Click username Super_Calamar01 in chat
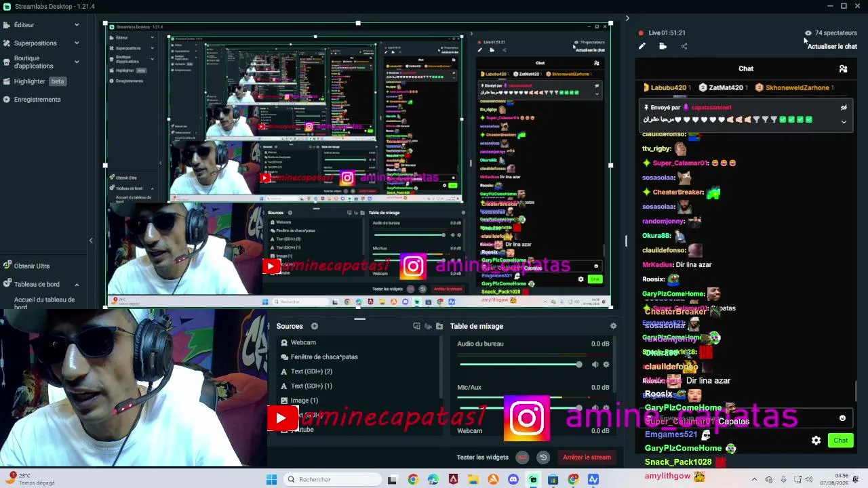The image size is (868, 488). (680, 163)
